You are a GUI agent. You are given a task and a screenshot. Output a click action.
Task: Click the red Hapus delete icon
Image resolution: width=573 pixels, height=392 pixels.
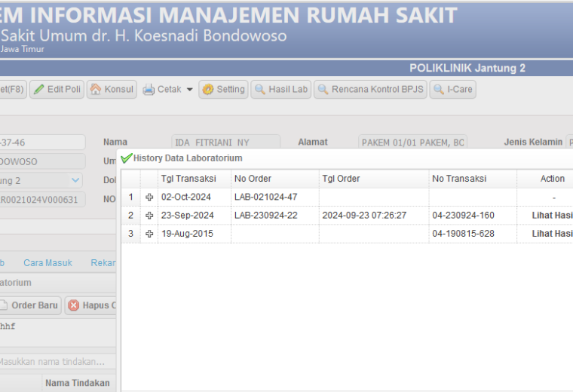pos(73,305)
